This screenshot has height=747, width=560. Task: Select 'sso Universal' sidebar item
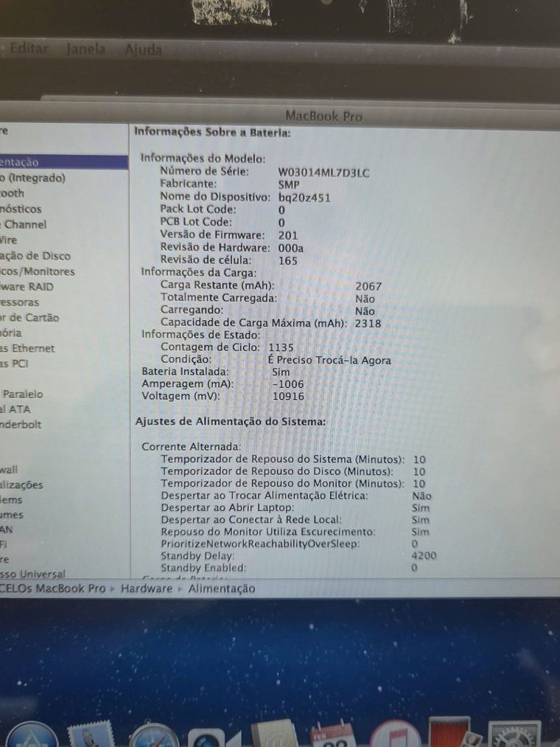pyautogui.click(x=32, y=574)
